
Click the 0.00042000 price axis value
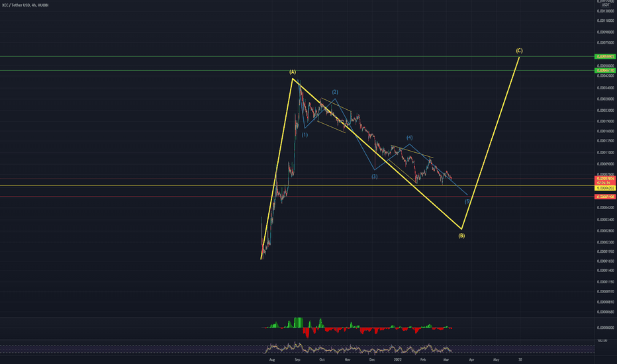605,75
